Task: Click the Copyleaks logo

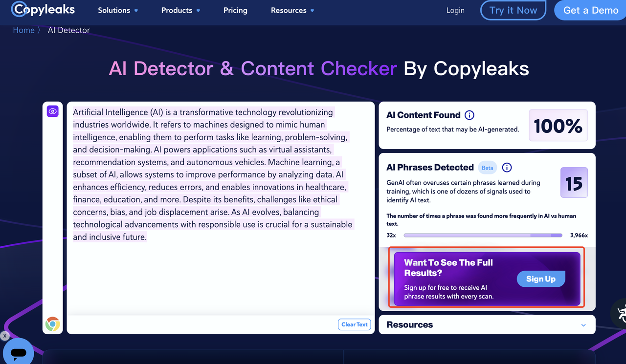Action: click(x=43, y=10)
